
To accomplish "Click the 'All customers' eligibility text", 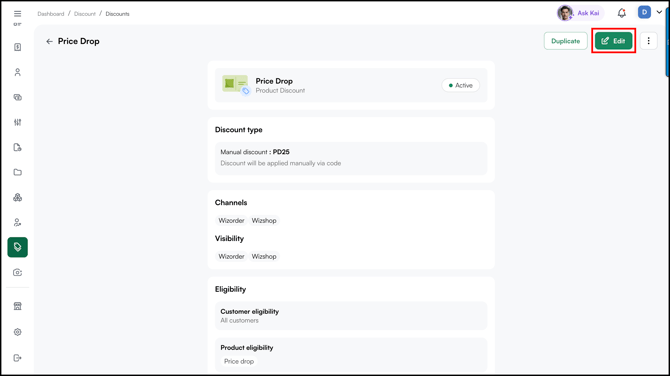I will coord(239,320).
